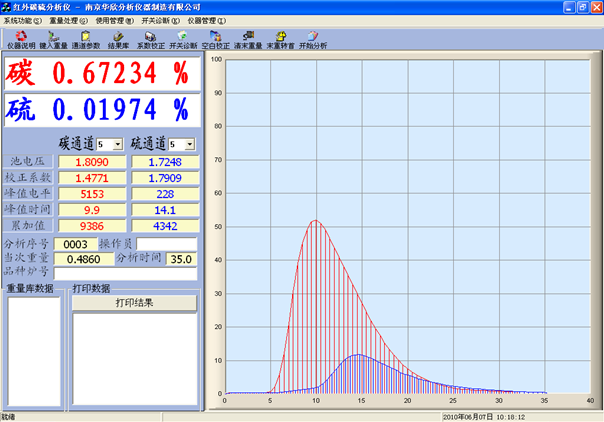Expand the 硫通道 channel dropdown
Screen dimensions: 604x422
(x=190, y=144)
